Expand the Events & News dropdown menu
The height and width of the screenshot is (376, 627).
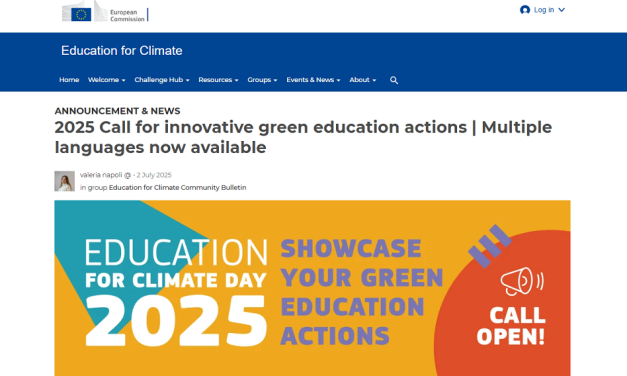[x=313, y=80]
